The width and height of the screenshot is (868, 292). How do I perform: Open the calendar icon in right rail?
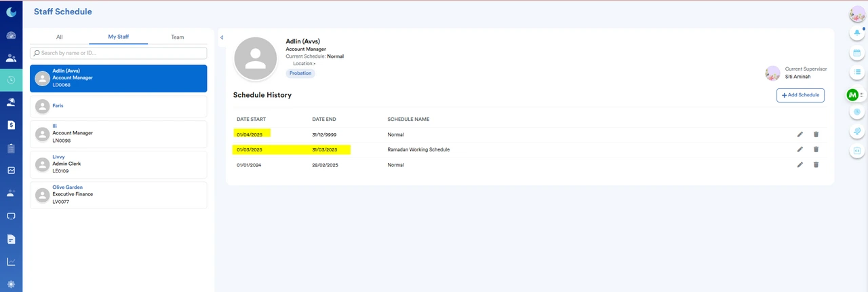[x=857, y=52]
